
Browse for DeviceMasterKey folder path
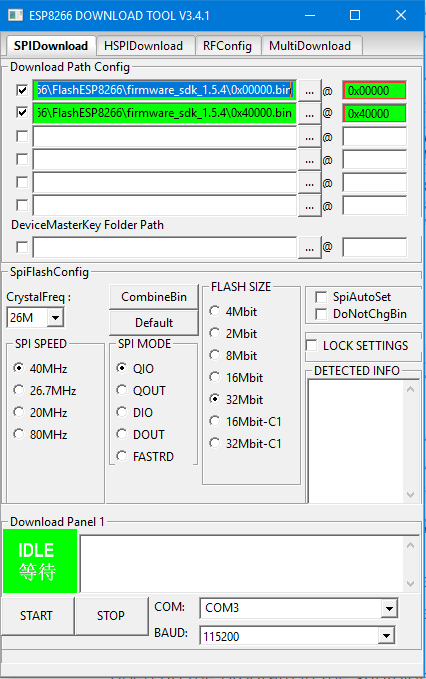point(310,248)
